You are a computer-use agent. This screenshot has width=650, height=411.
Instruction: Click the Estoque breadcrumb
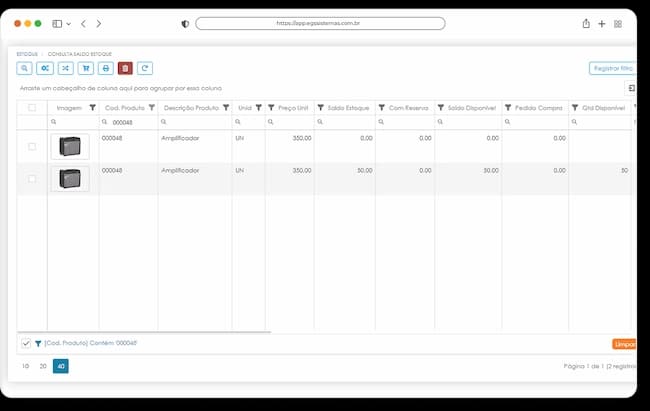click(x=27, y=54)
